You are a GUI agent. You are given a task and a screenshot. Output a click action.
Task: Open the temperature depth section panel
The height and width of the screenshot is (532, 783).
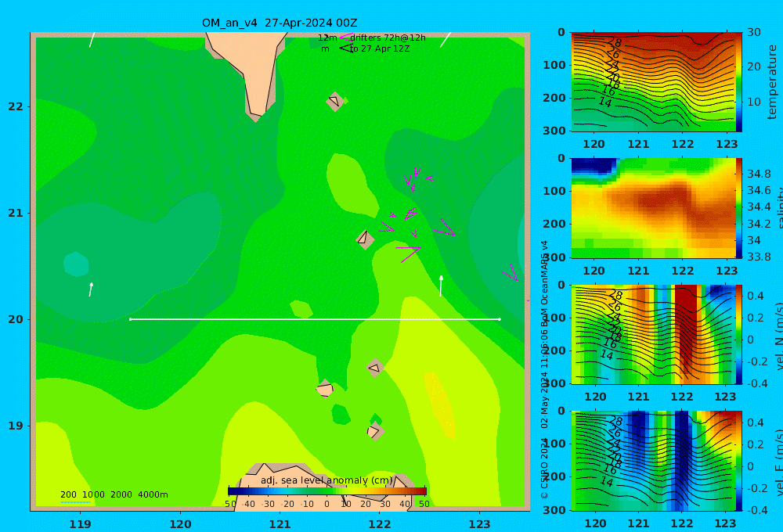(653, 82)
